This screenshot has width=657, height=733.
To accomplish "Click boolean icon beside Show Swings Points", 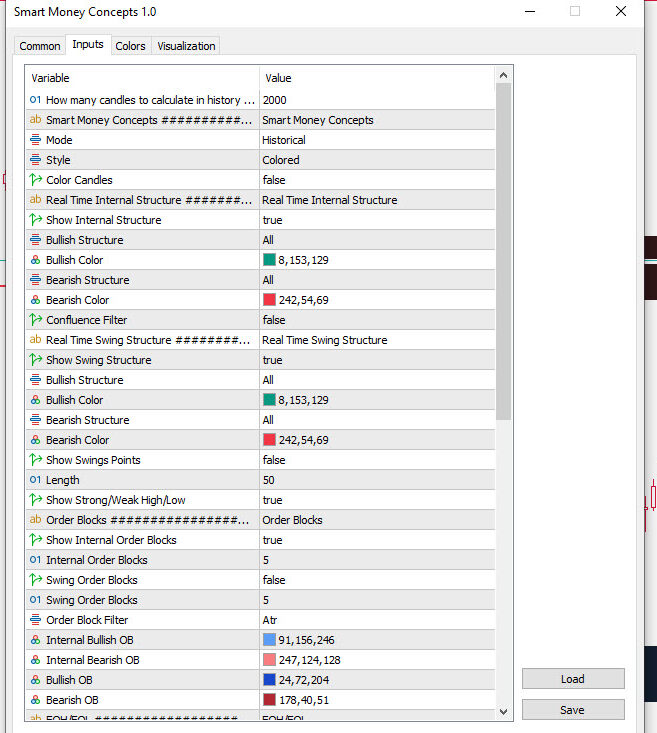I will (36, 460).
